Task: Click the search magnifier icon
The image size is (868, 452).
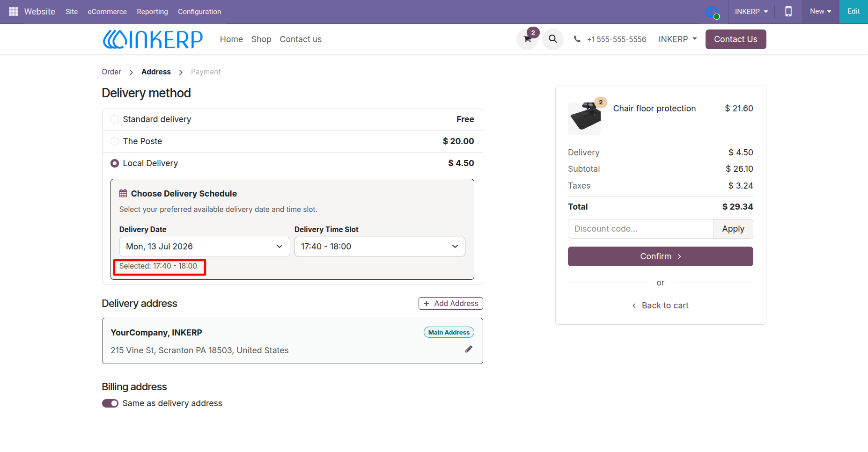Action: point(553,39)
